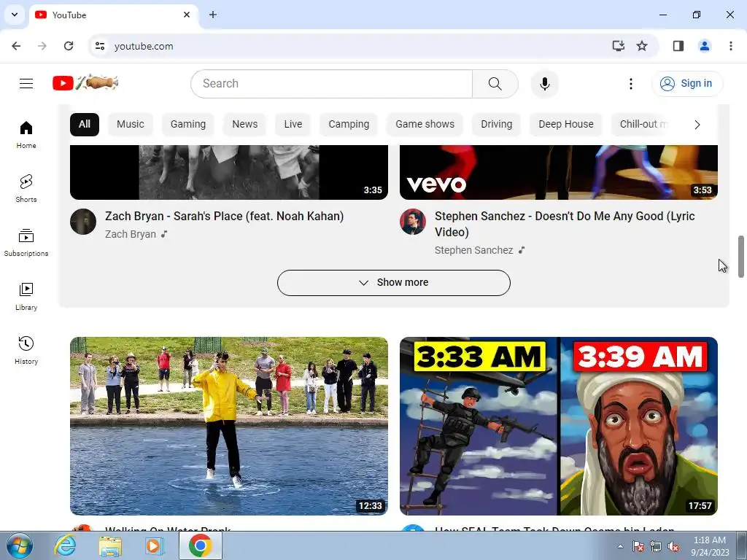The image size is (747, 560).
Task: Click Chrome icon in taskbar
Action: pyautogui.click(x=200, y=545)
